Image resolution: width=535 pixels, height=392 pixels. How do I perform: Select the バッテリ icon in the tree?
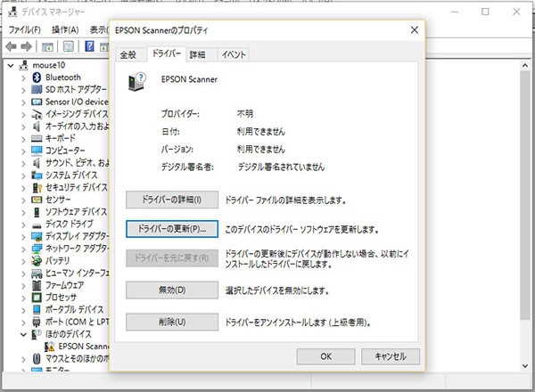point(37,261)
